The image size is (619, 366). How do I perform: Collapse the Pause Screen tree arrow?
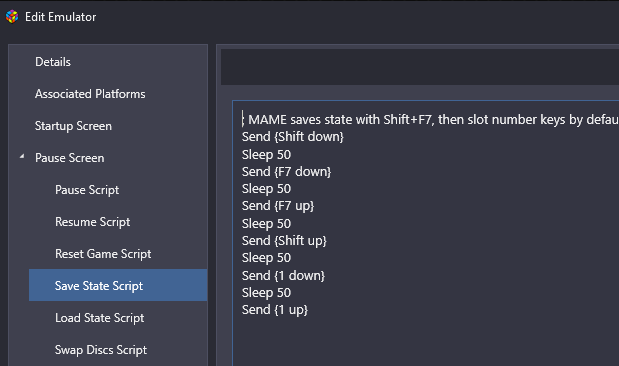pyautogui.click(x=22, y=157)
